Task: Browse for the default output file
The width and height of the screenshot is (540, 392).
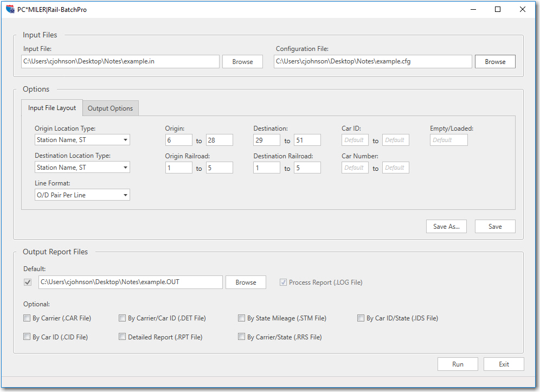Action: point(246,282)
